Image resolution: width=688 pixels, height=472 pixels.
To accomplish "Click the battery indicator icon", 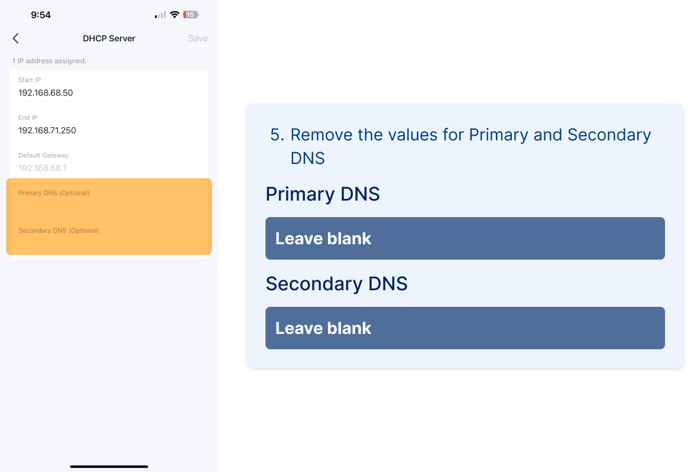I will [191, 15].
